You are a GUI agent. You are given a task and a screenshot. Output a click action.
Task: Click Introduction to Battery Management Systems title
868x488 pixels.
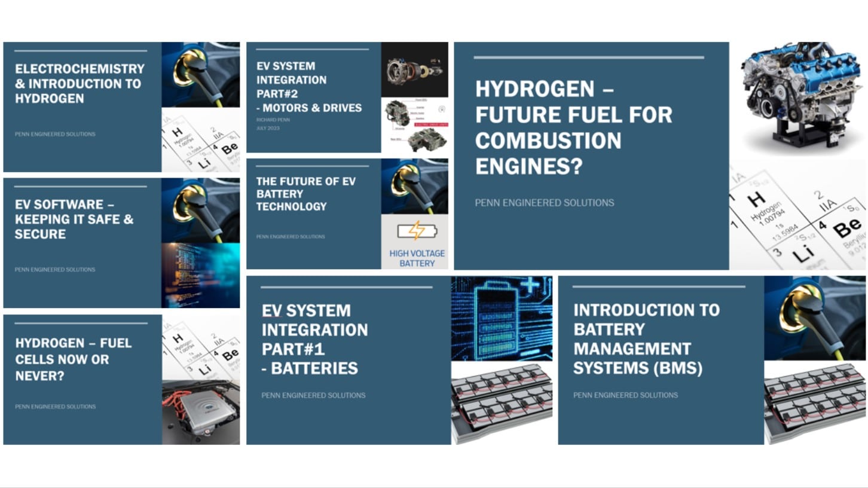pos(646,339)
